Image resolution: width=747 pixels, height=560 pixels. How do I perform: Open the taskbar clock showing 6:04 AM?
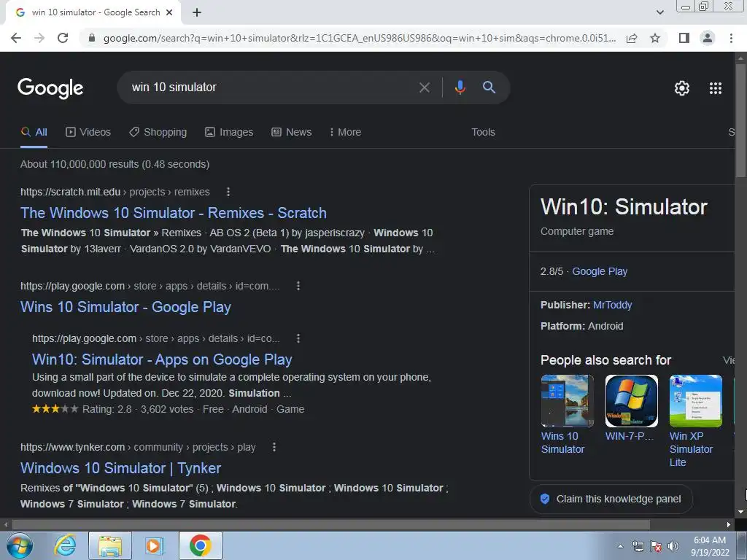[x=710, y=546]
